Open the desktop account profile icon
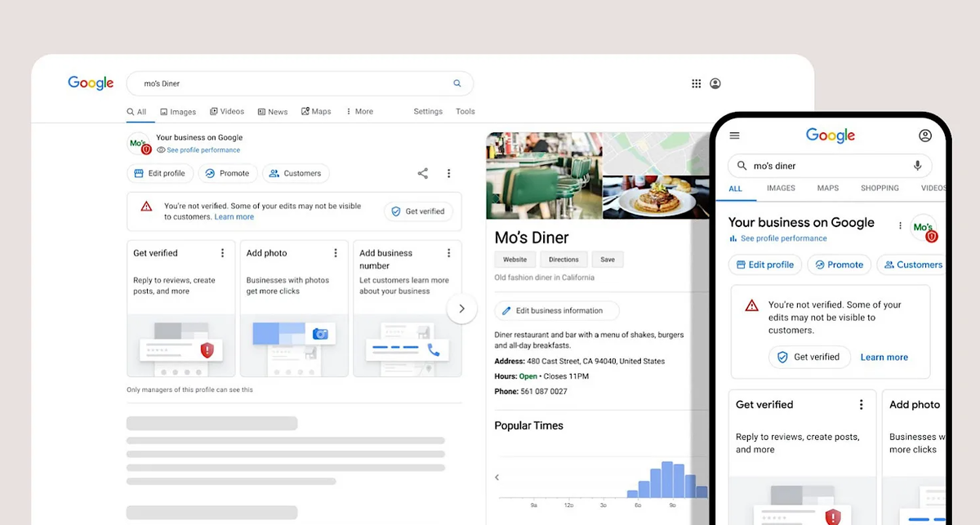The image size is (980, 525). pos(715,83)
